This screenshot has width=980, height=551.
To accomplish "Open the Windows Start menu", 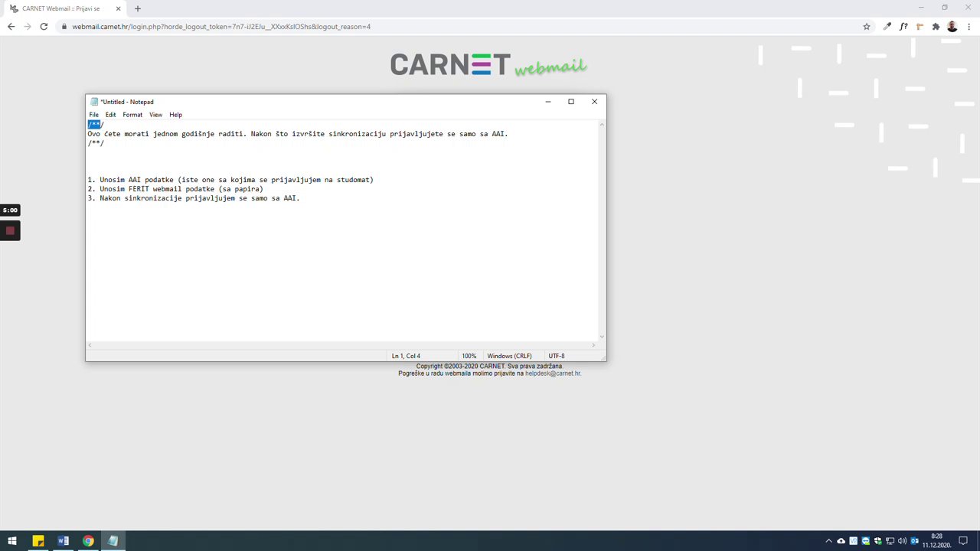I will (12, 541).
